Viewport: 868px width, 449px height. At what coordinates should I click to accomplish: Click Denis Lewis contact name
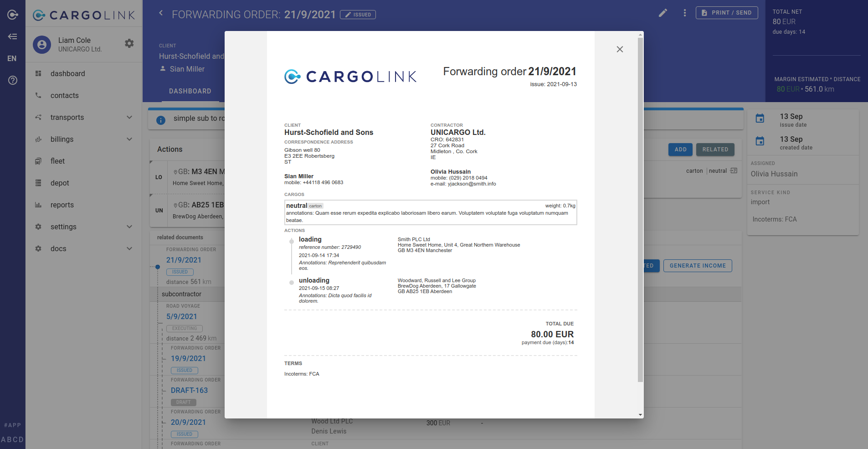tap(329, 431)
